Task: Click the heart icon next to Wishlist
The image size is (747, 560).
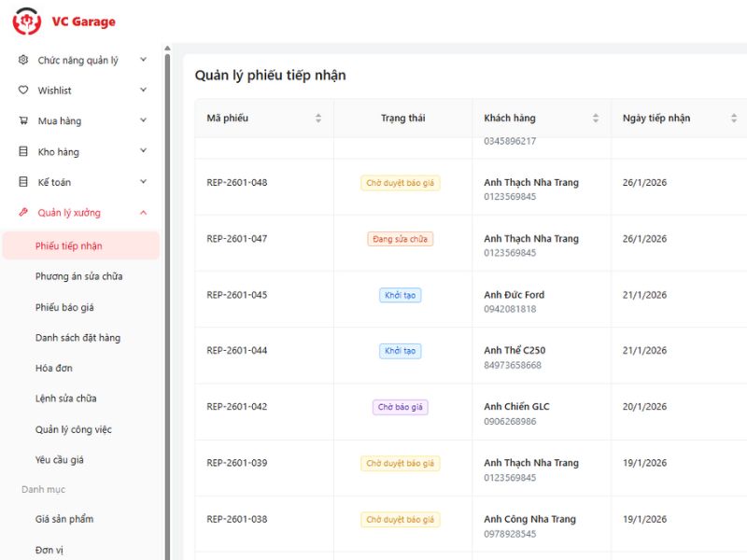Action: [23, 91]
